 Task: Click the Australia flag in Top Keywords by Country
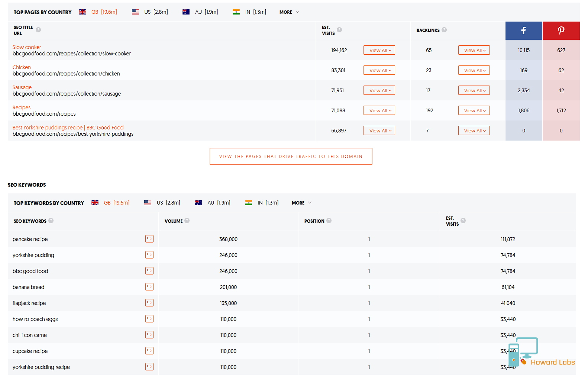(198, 203)
